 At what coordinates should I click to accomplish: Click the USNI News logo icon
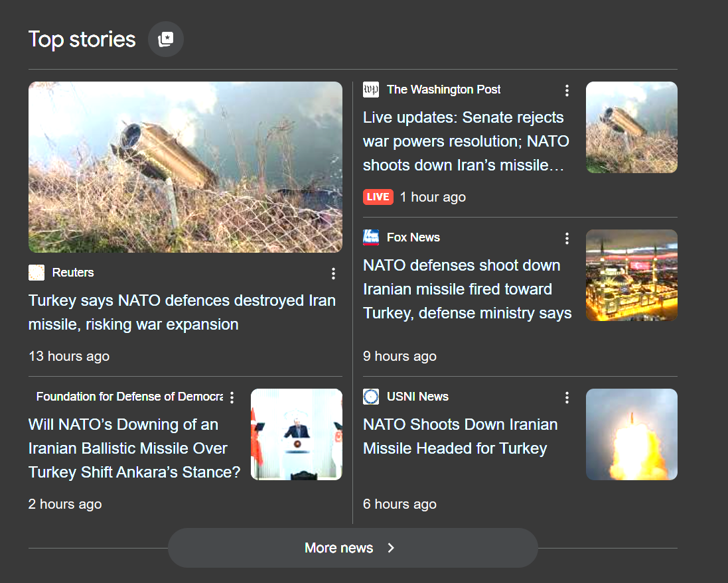pos(371,397)
